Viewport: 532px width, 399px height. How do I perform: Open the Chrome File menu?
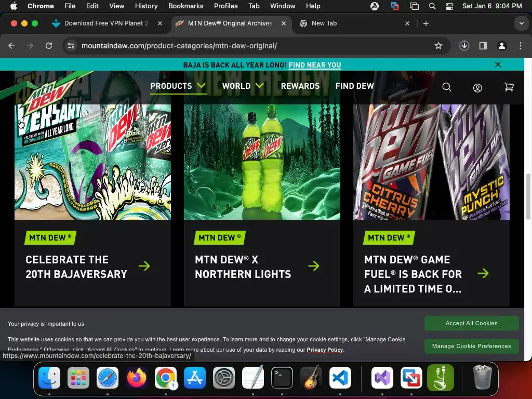(70, 6)
